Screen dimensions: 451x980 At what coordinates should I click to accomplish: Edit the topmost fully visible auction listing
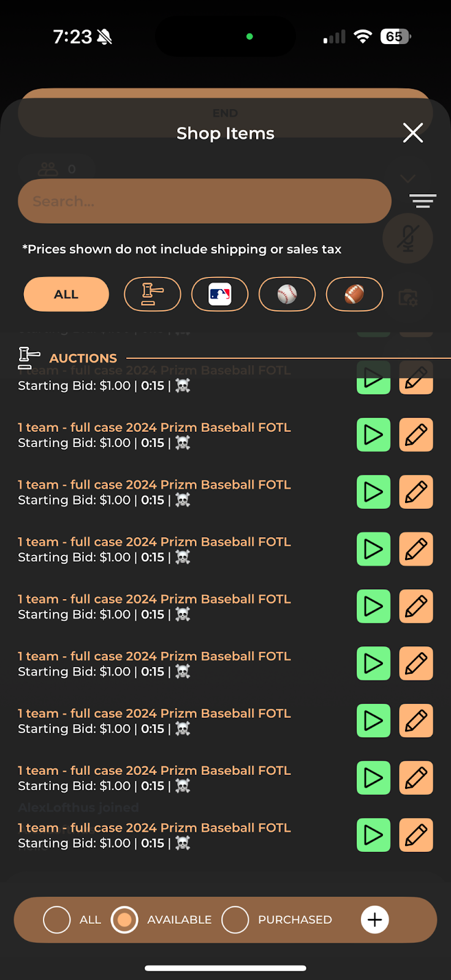pos(416,435)
